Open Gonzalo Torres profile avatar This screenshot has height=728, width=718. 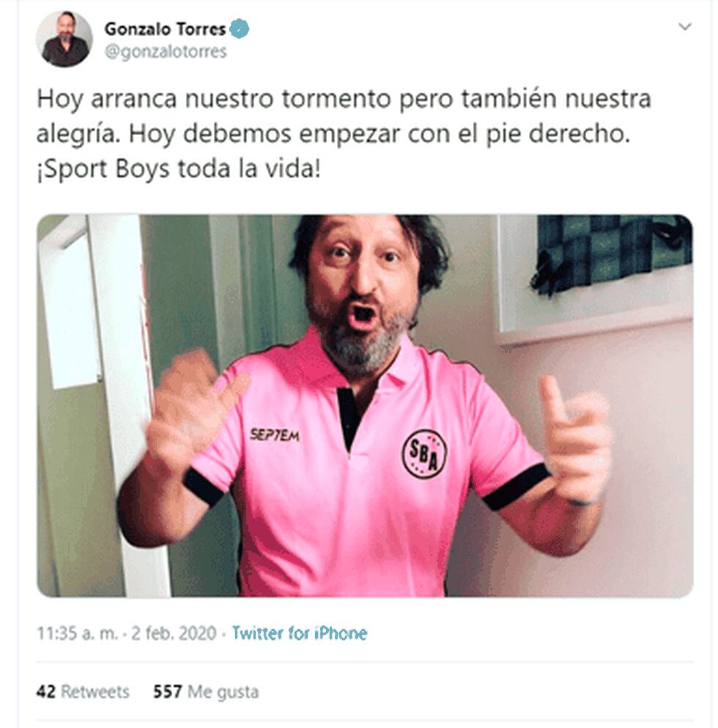point(64,39)
